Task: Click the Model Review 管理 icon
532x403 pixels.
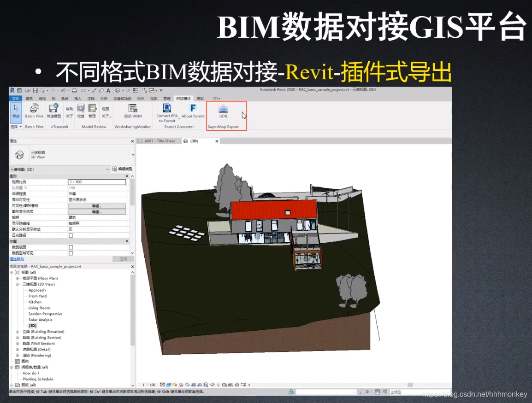Action: point(92,108)
